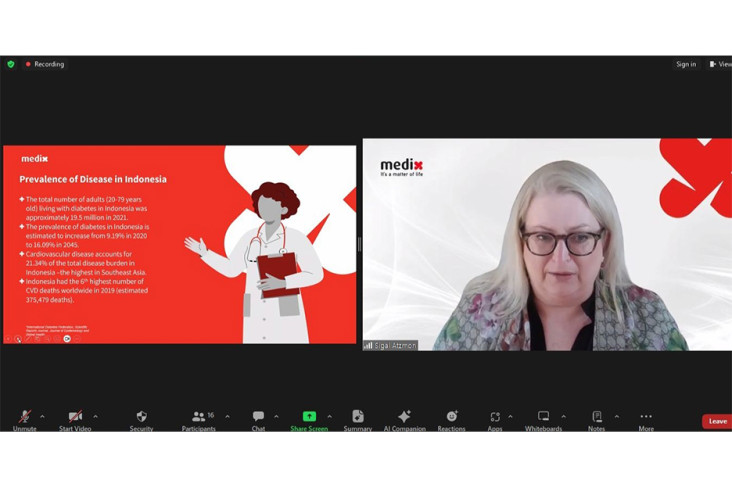The height and width of the screenshot is (488, 732).
Task: Expand video options arrow beside Start Video
Action: click(95, 416)
